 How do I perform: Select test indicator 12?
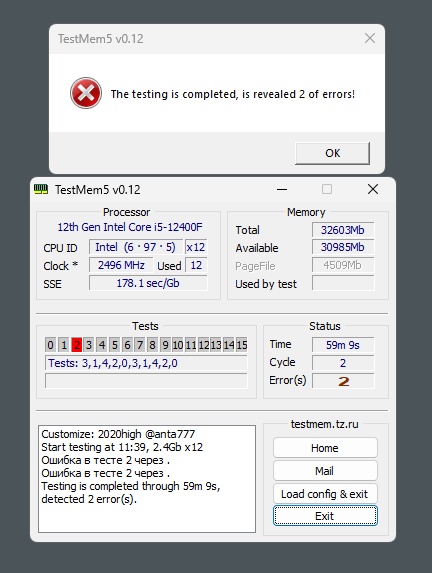204,345
